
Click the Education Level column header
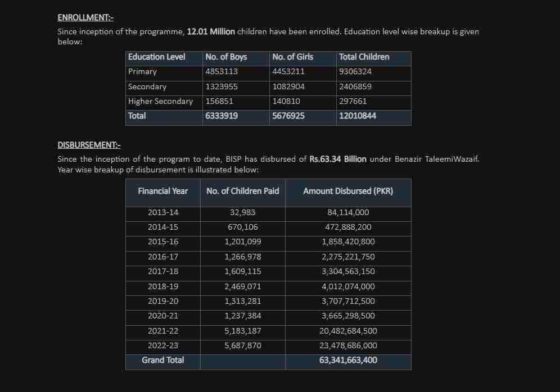[156, 57]
